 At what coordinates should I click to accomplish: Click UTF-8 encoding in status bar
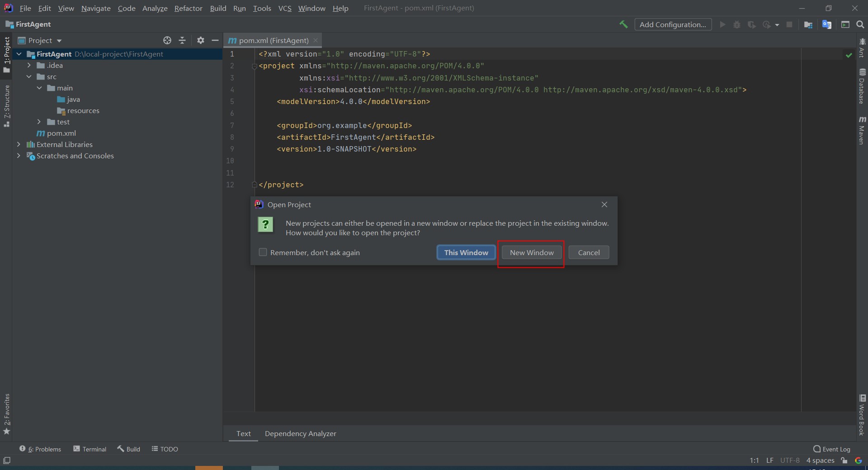(x=790, y=461)
